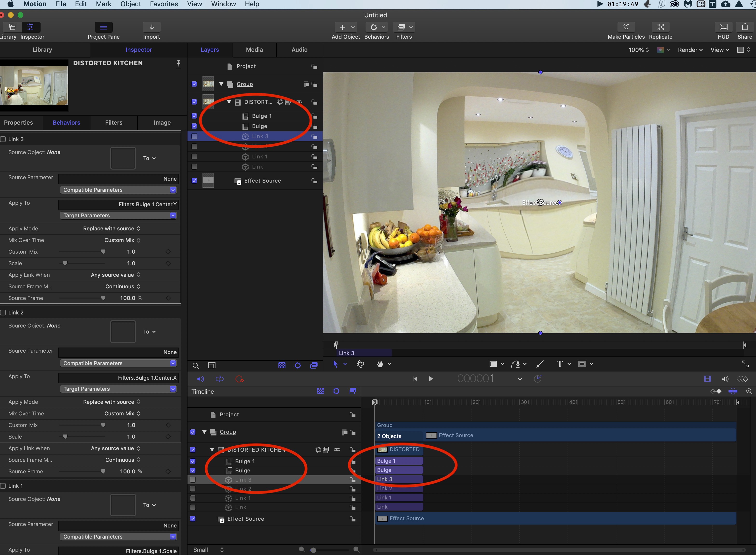The image size is (756, 555).
Task: Open the Favorites menu
Action: (x=164, y=4)
